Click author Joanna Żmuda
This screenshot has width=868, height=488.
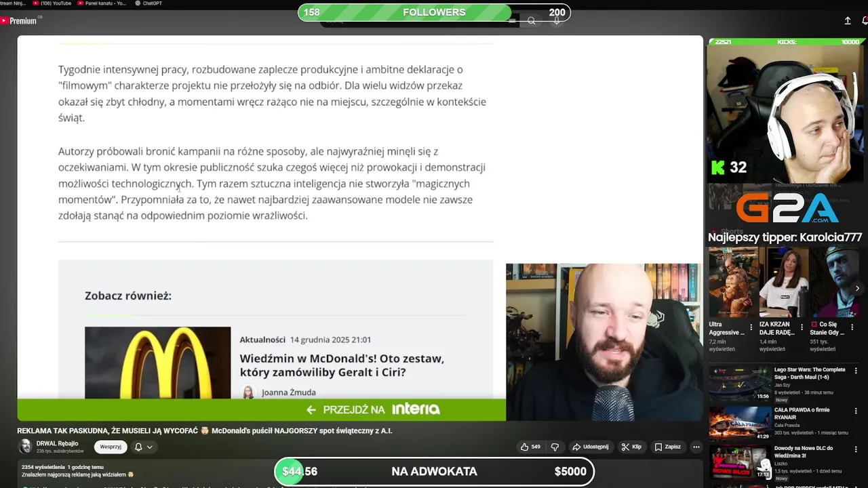[x=288, y=392]
